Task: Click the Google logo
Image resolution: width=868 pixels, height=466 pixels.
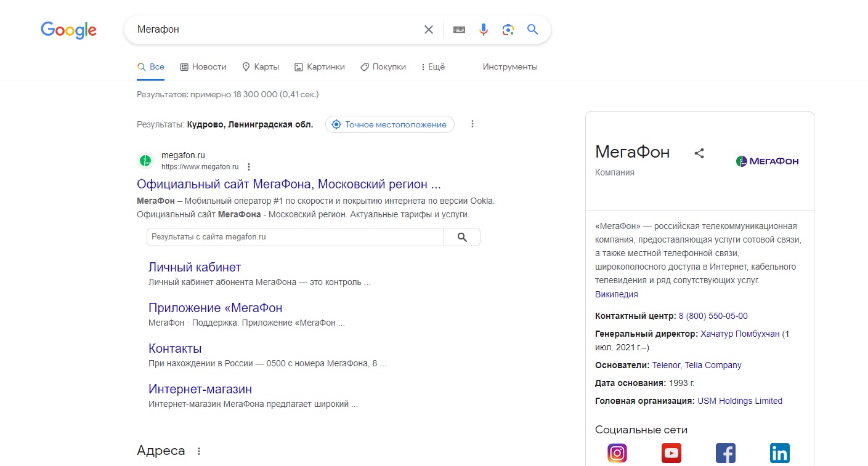Action: [68, 30]
